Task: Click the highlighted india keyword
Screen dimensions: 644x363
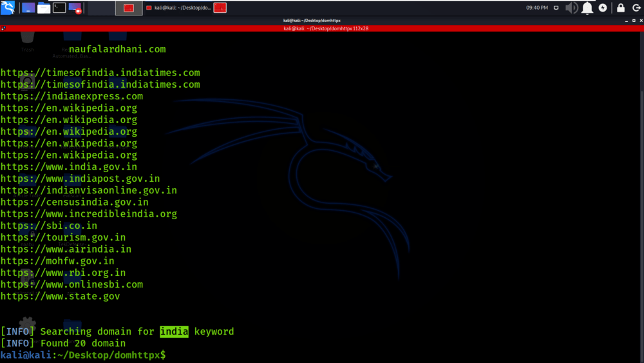Action: (x=174, y=331)
